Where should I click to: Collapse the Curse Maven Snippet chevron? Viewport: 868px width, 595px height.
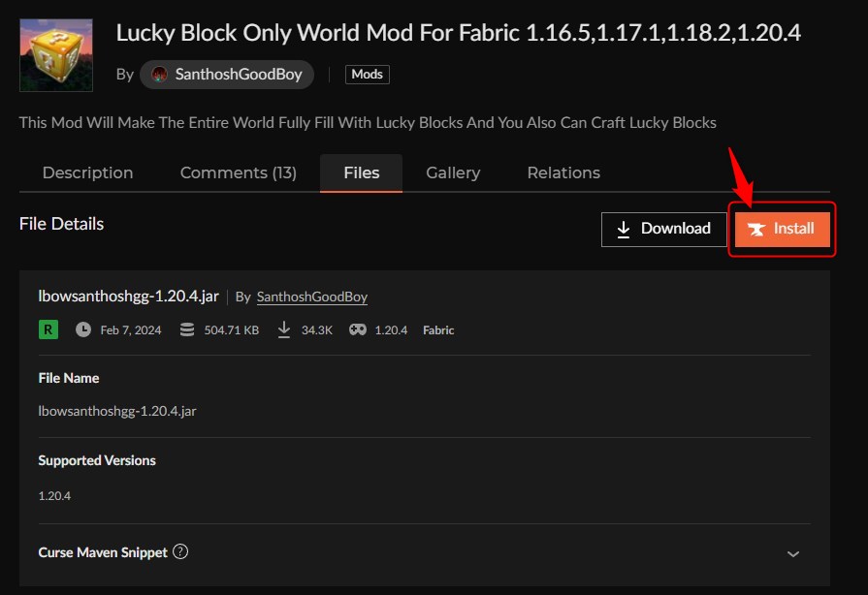click(793, 552)
